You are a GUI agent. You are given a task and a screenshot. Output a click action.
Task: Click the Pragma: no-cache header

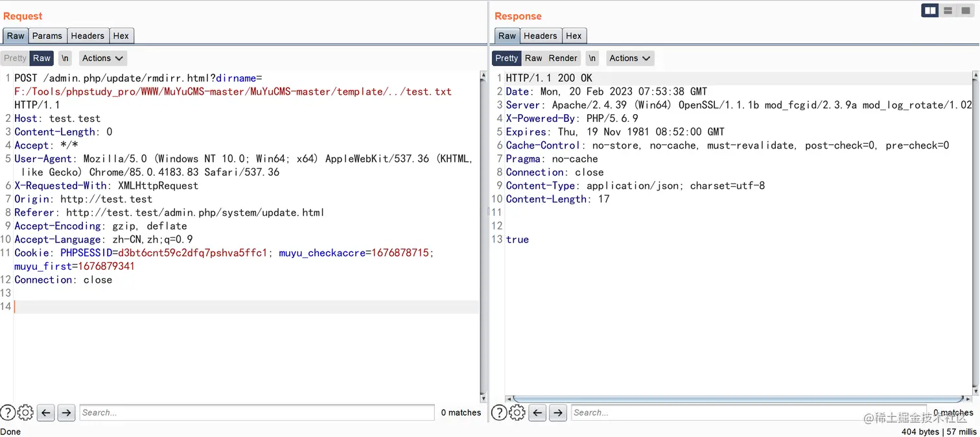pos(552,159)
